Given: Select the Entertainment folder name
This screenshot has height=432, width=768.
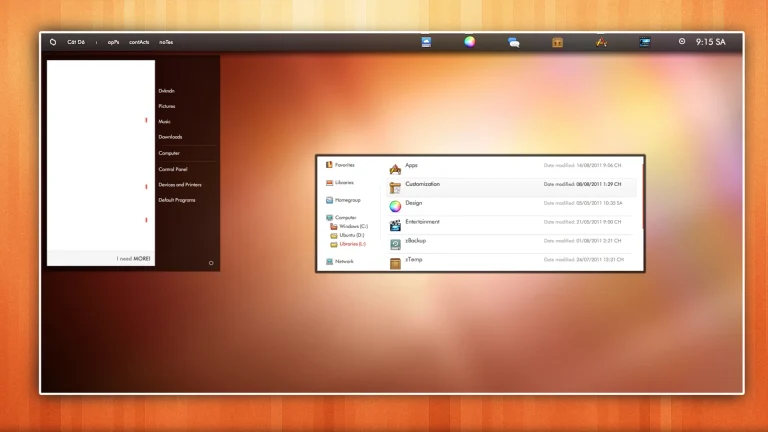Looking at the screenshot, I should coord(422,222).
